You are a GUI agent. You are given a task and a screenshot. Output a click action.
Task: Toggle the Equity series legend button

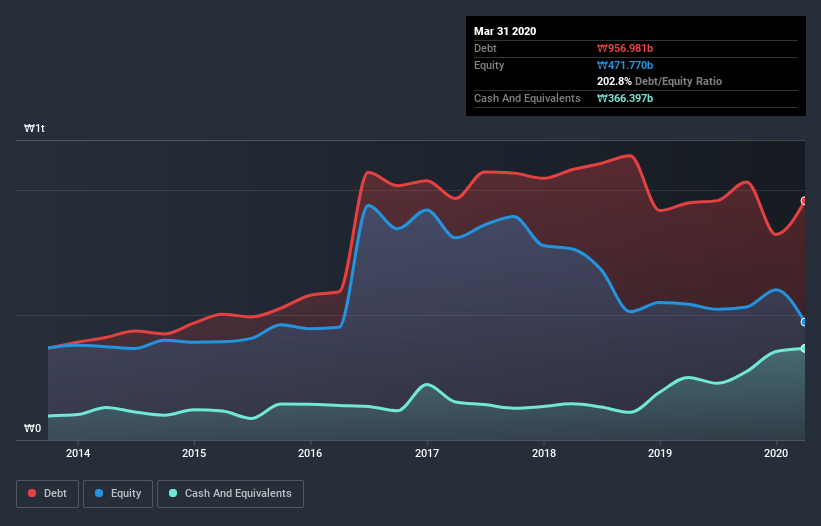pos(118,494)
